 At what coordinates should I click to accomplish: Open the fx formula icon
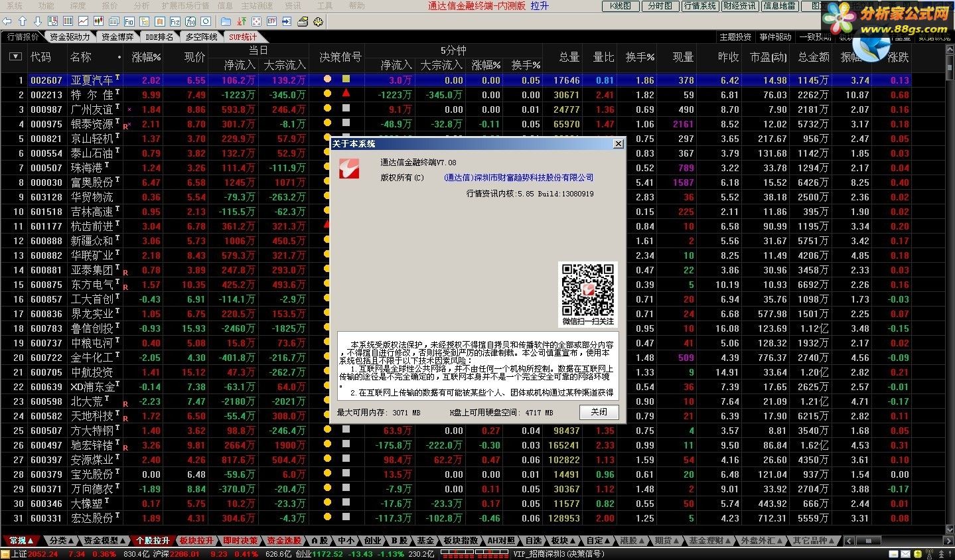190,21
